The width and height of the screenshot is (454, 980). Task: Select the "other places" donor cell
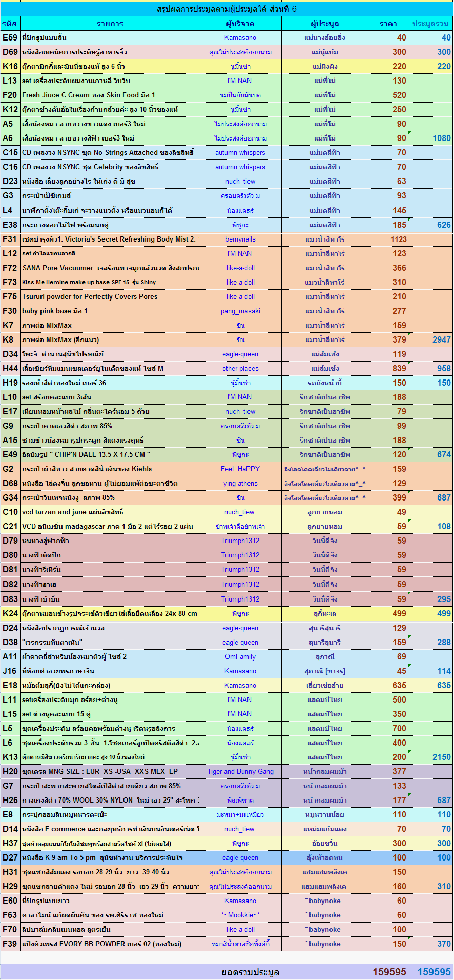click(240, 368)
